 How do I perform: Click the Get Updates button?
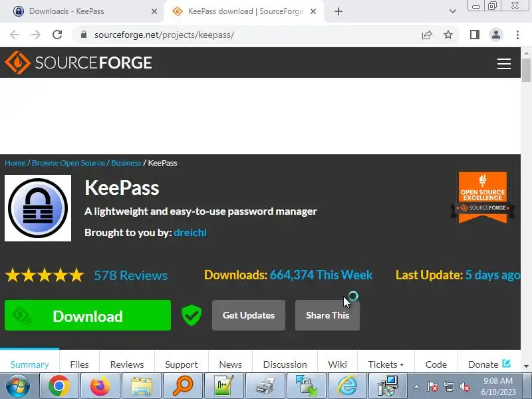pyautogui.click(x=248, y=315)
